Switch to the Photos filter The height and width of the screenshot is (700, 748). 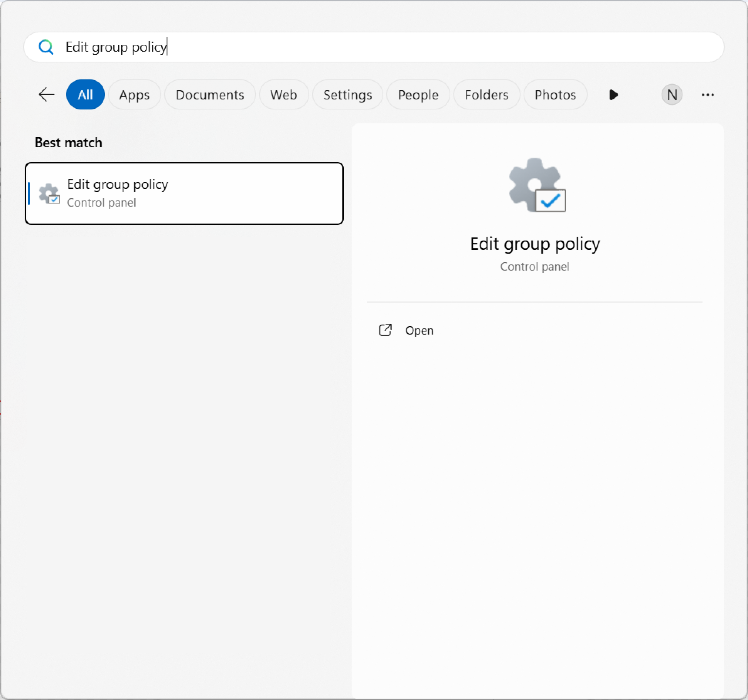[x=555, y=94]
